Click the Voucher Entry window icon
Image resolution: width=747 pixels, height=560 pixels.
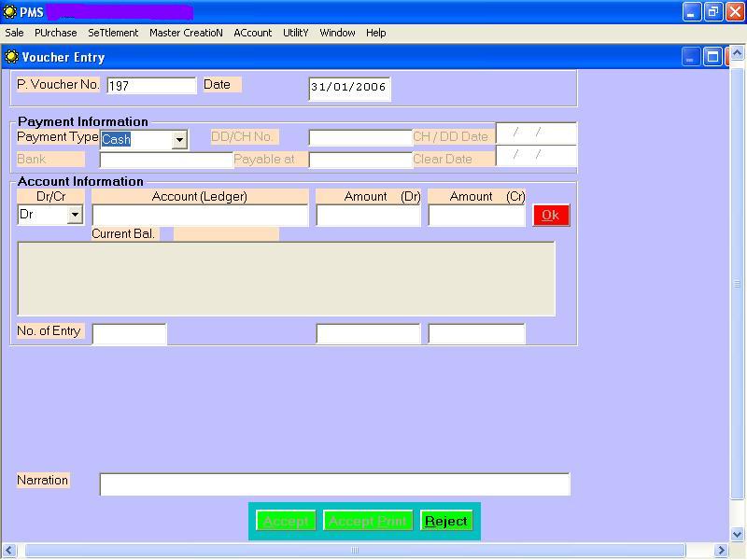[x=11, y=57]
